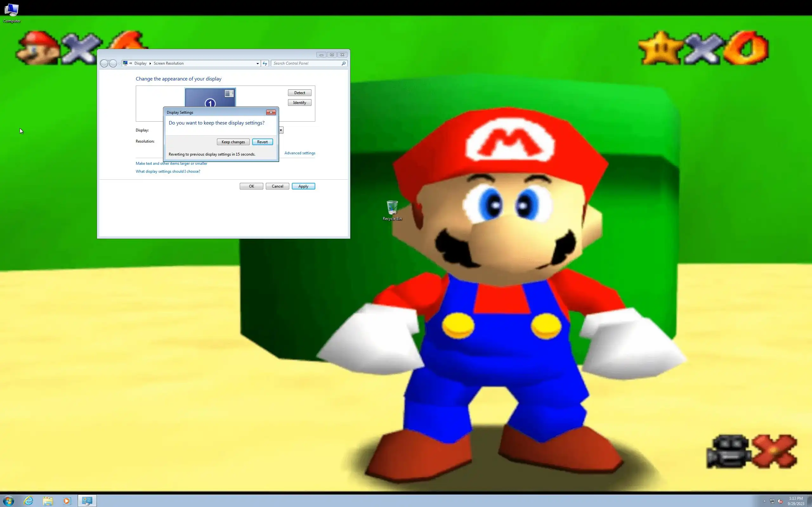This screenshot has width=812, height=507.
Task: Close the Display Settings dialog
Action: coord(271,112)
